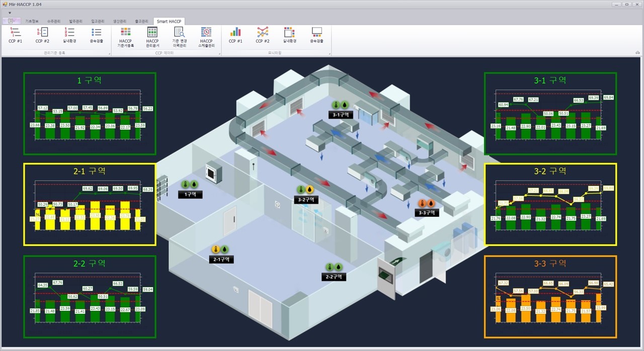Viewport: 644px width, 351px height.
Task: Click the 2-1구역 yellow temperature sensor icon
Action: coord(215,249)
